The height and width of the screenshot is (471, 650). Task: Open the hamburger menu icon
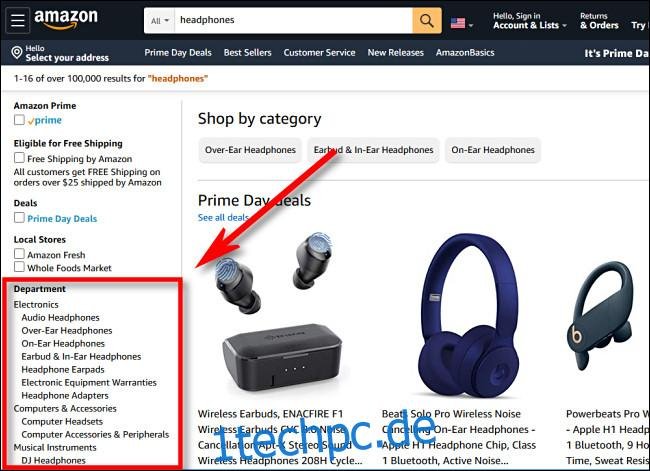pyautogui.click(x=17, y=20)
